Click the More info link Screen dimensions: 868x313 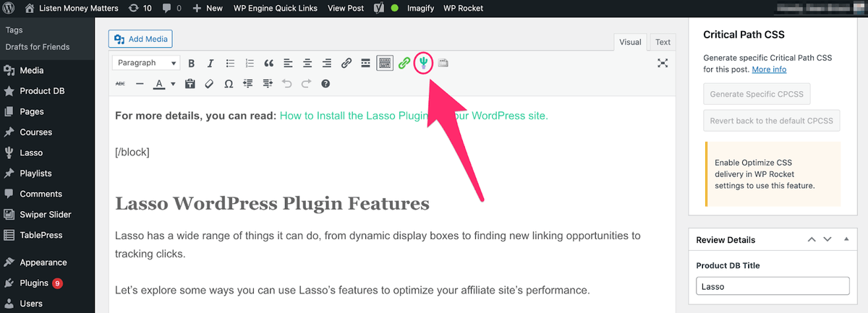pos(769,69)
